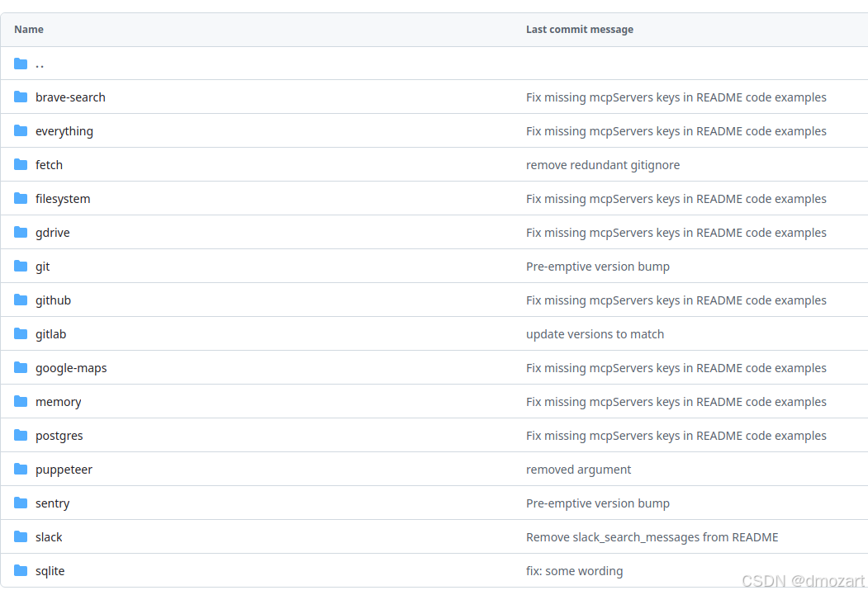
Task: Click the git folder icon
Action: [21, 267]
